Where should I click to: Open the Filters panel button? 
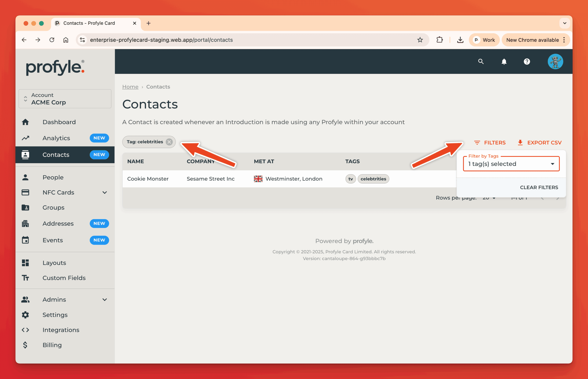[490, 143]
